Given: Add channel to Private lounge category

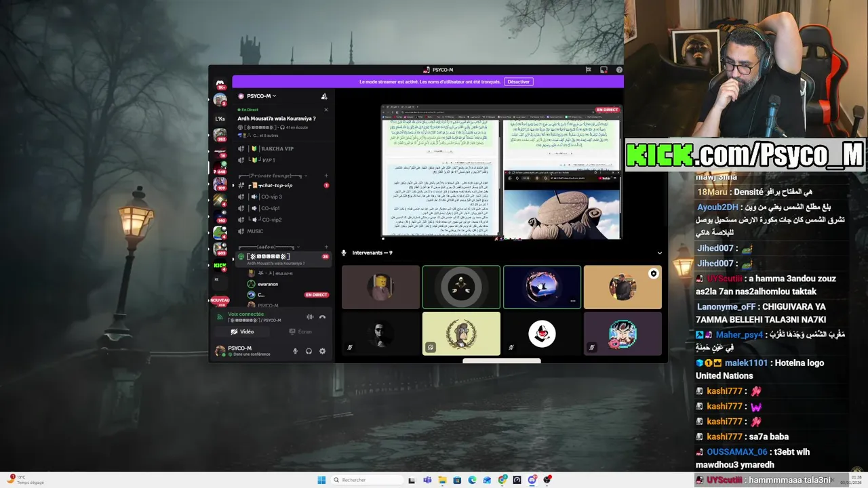Looking at the screenshot, I should 325,176.
